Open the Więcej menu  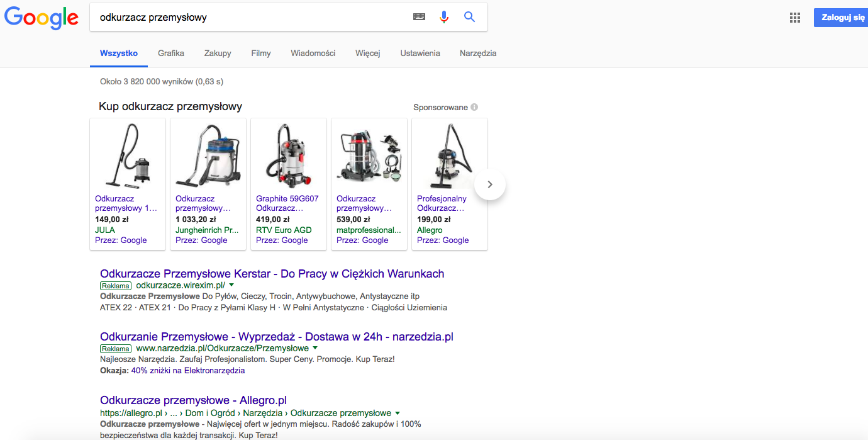(x=368, y=54)
